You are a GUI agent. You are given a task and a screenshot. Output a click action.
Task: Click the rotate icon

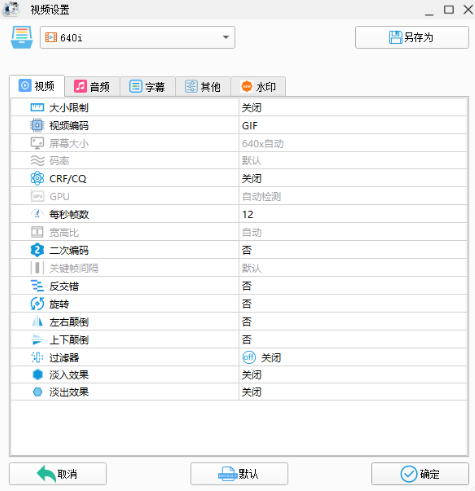point(37,304)
